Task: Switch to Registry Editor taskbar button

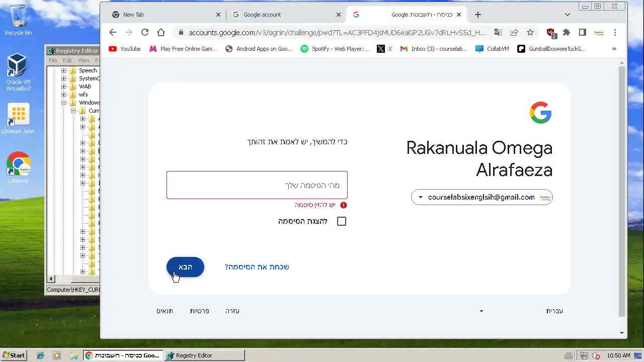Action: [204, 355]
